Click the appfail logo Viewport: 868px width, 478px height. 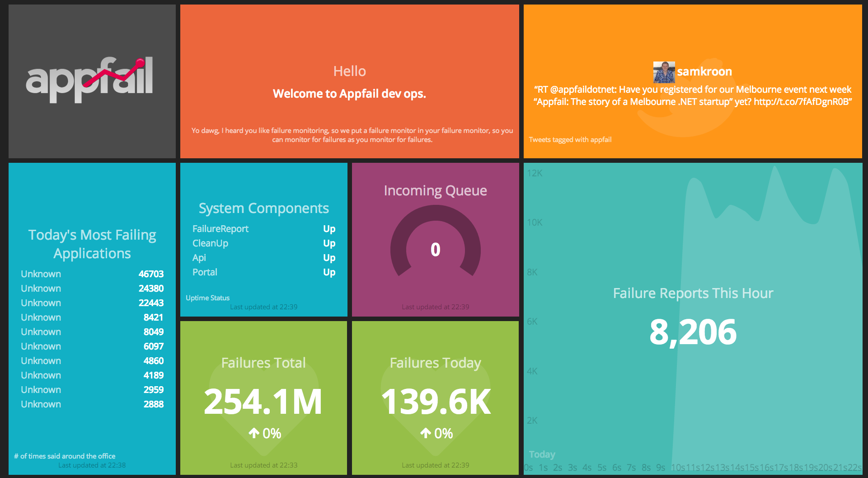pos(89,80)
